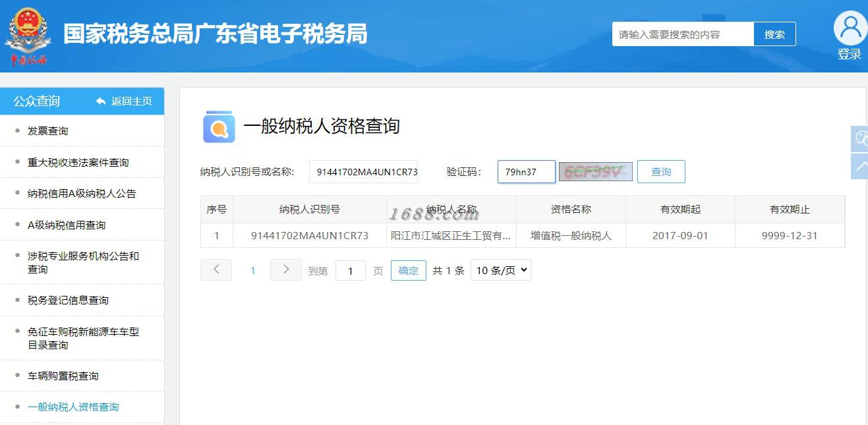This screenshot has height=425, width=868.
Task: Open 涉税专业服务机构公告和查询 menu item
Action: coord(83,262)
